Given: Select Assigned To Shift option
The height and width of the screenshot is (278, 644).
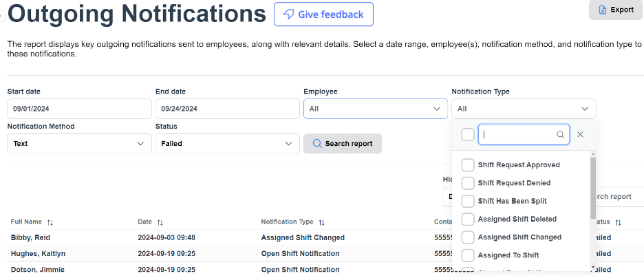Looking at the screenshot, I should pos(508,255).
